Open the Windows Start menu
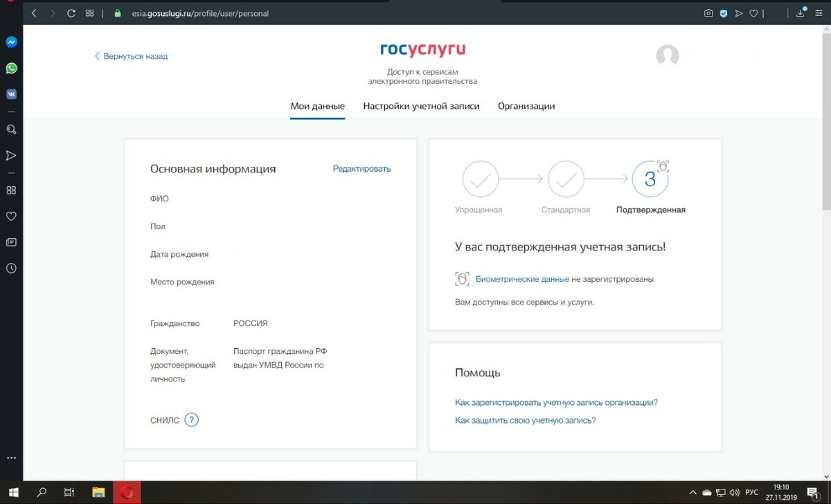Screen dimensions: 831x504 tap(14, 492)
